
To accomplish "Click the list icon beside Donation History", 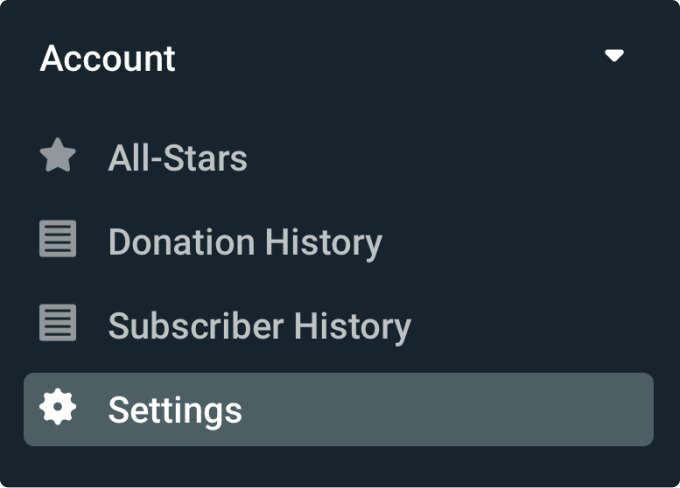I will (x=58, y=239).
